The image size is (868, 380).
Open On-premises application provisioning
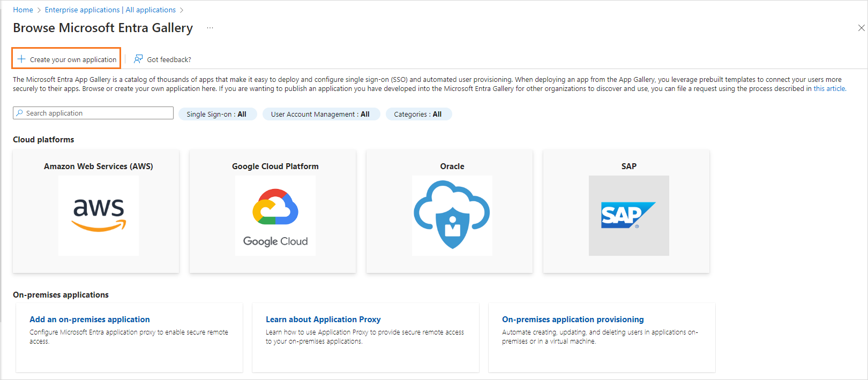point(573,320)
